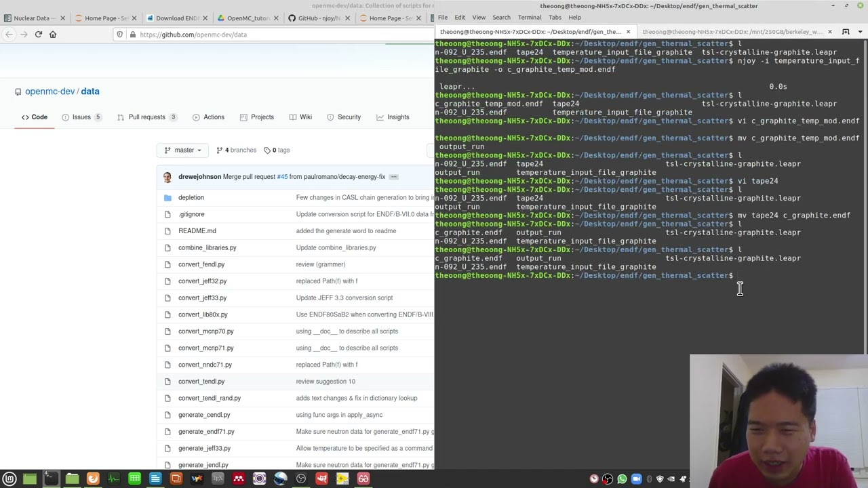This screenshot has width=868, height=488.
Task: Click the WhatsApp tray icon
Action: point(622,479)
